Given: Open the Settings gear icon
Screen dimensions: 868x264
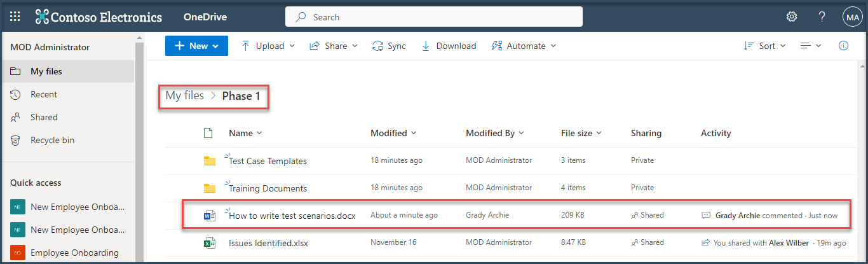Looking at the screenshot, I should (792, 17).
